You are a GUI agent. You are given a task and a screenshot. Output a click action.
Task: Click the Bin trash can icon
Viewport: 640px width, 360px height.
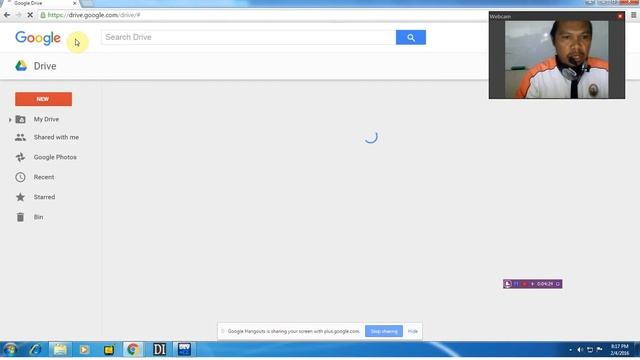click(20, 217)
